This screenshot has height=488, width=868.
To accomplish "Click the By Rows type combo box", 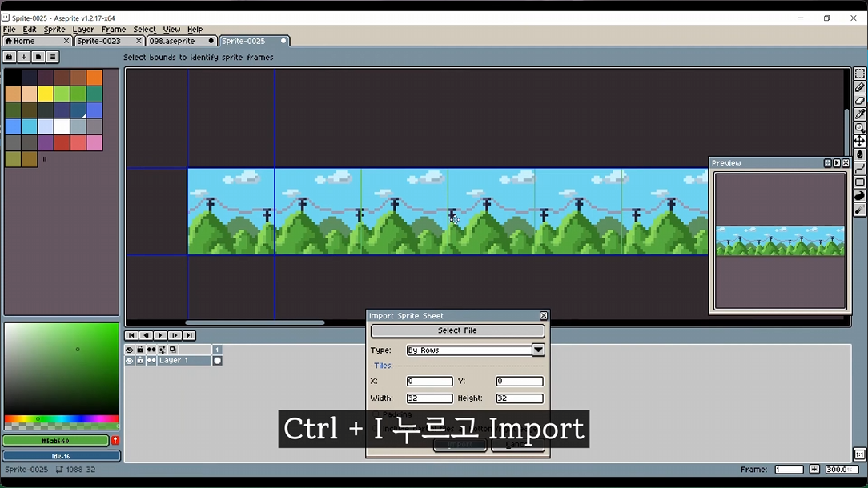I will 469,350.
